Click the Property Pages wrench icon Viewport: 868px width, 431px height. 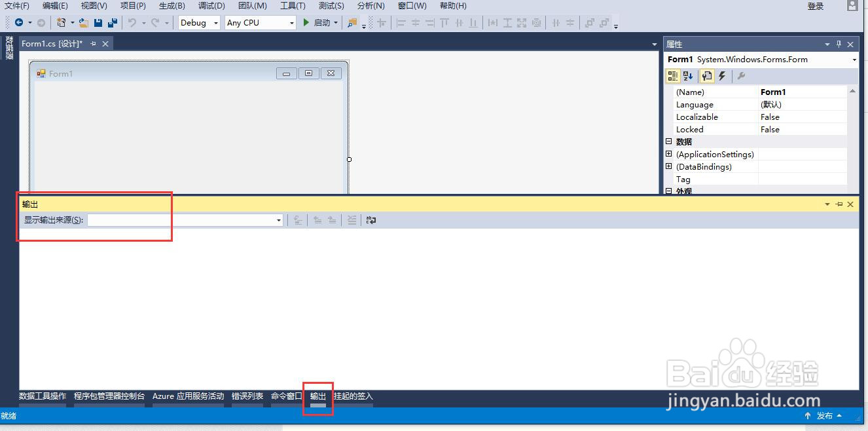(x=741, y=76)
